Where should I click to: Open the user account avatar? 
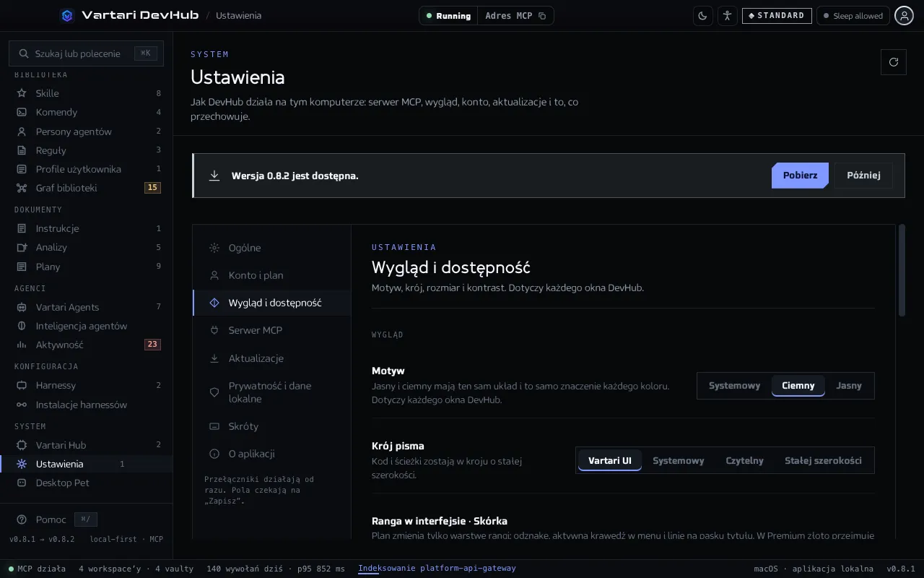(905, 16)
